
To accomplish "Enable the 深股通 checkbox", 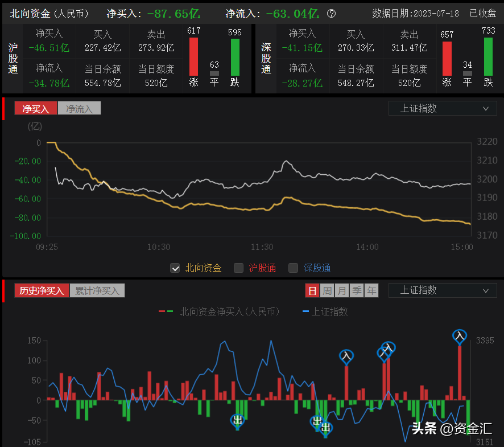I will (294, 268).
